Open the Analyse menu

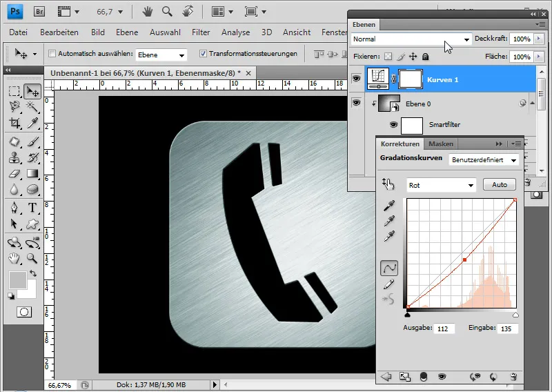coord(235,32)
